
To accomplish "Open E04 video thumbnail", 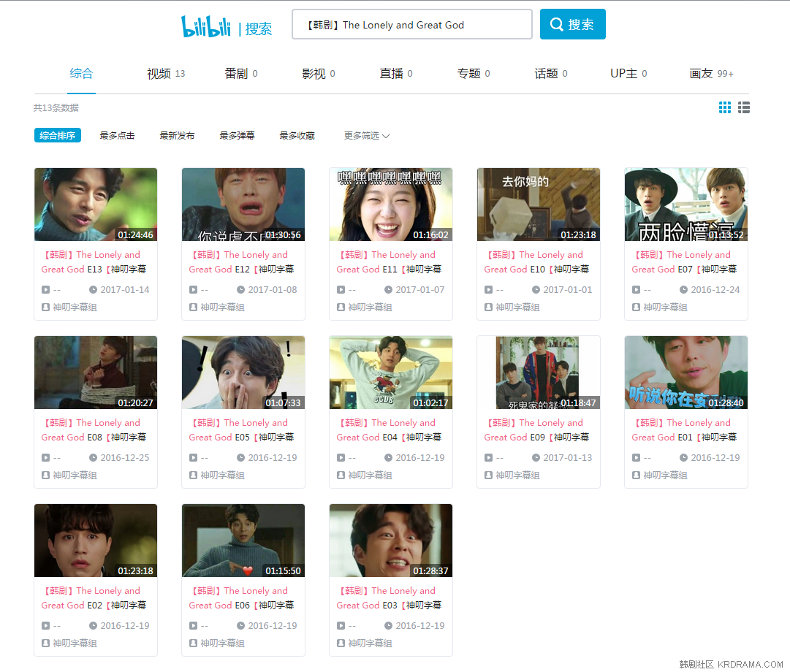I will 391,373.
